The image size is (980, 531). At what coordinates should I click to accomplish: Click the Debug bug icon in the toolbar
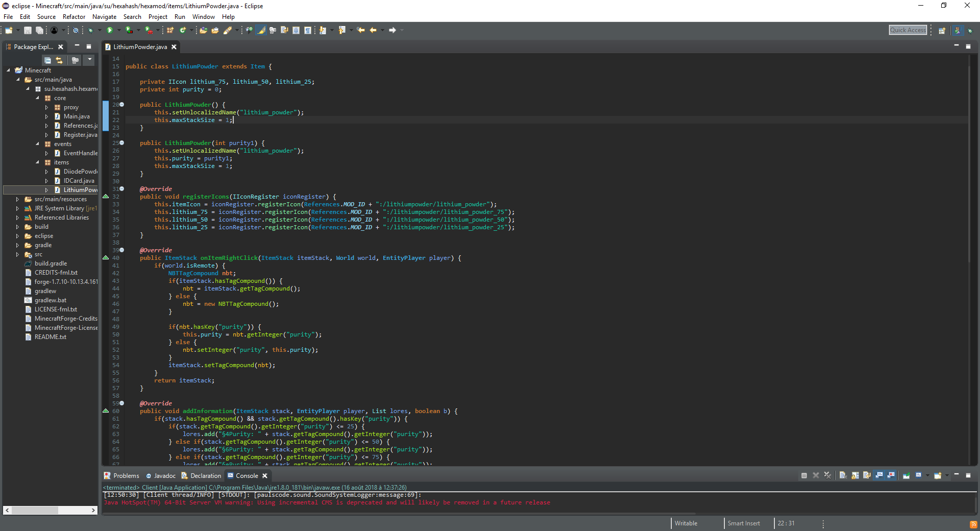[90, 30]
